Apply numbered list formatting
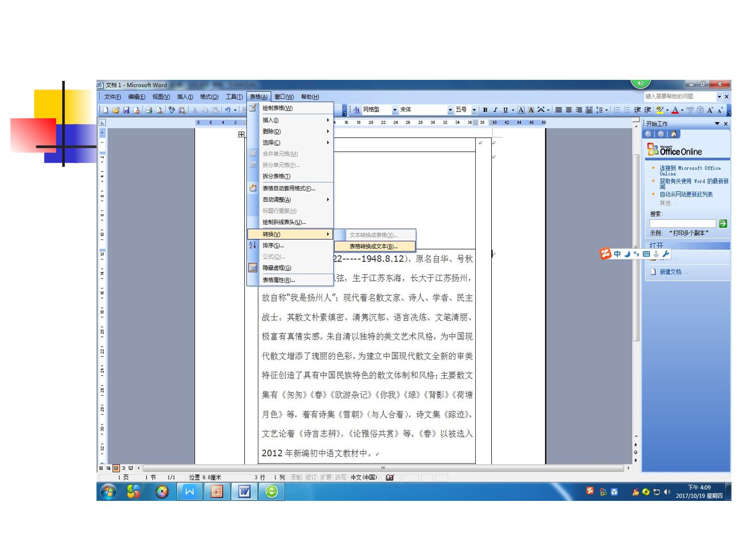The image size is (747, 560). coord(617,110)
